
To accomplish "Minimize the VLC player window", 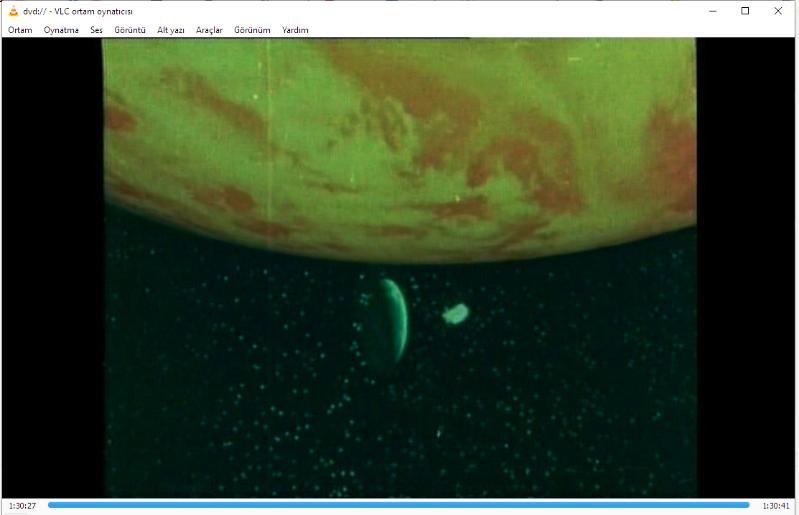I will point(712,11).
